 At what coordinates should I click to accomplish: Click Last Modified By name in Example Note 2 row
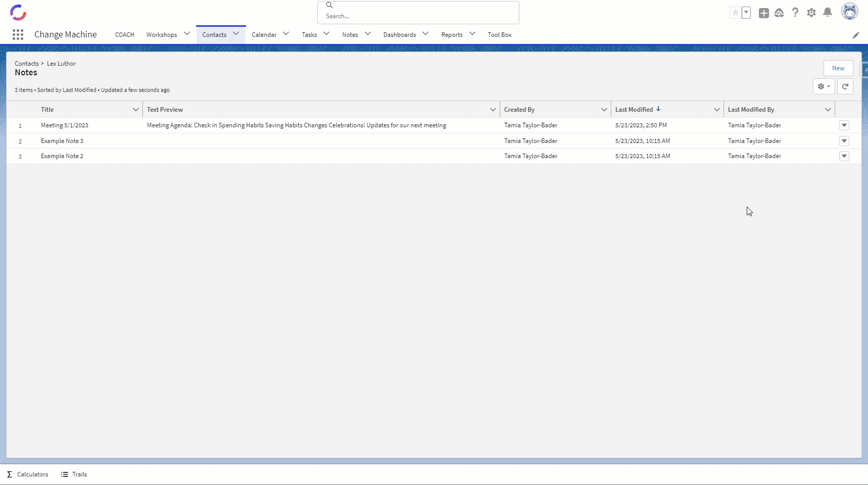(x=754, y=156)
